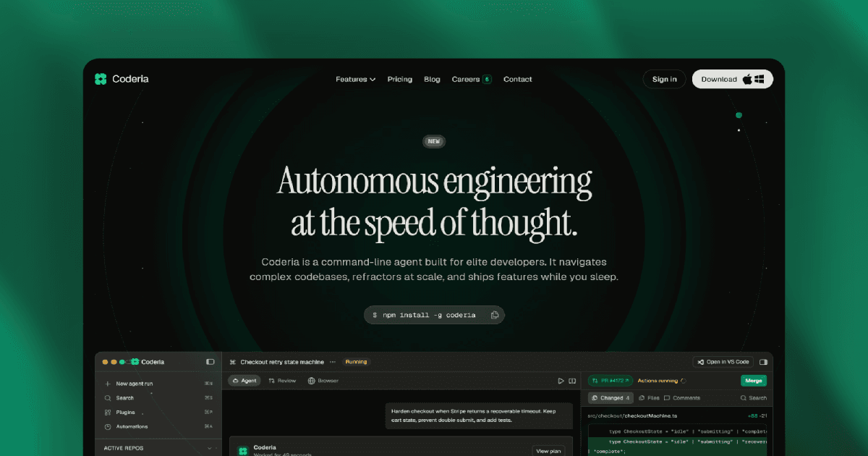
Task: Expand the Features dropdown menu
Action: pos(355,79)
